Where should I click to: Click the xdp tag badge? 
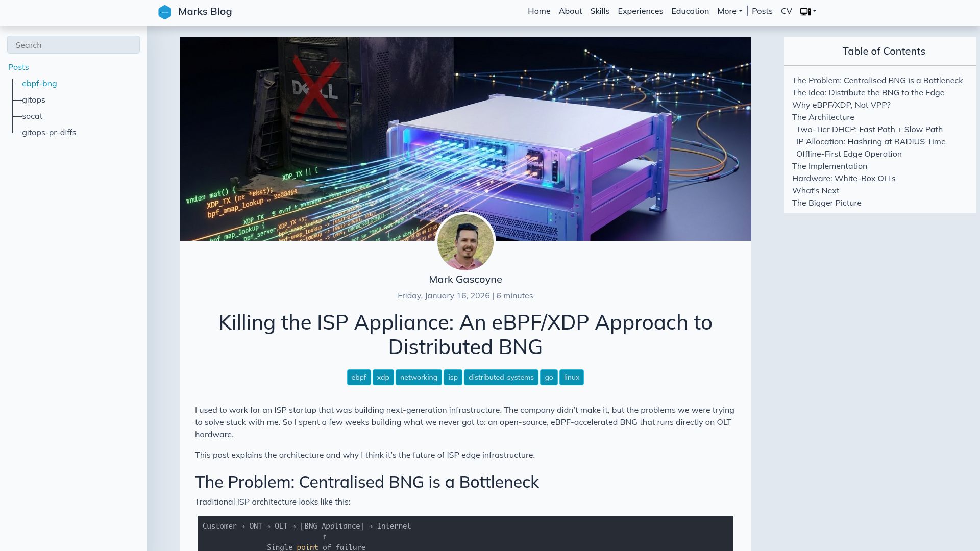click(x=383, y=378)
